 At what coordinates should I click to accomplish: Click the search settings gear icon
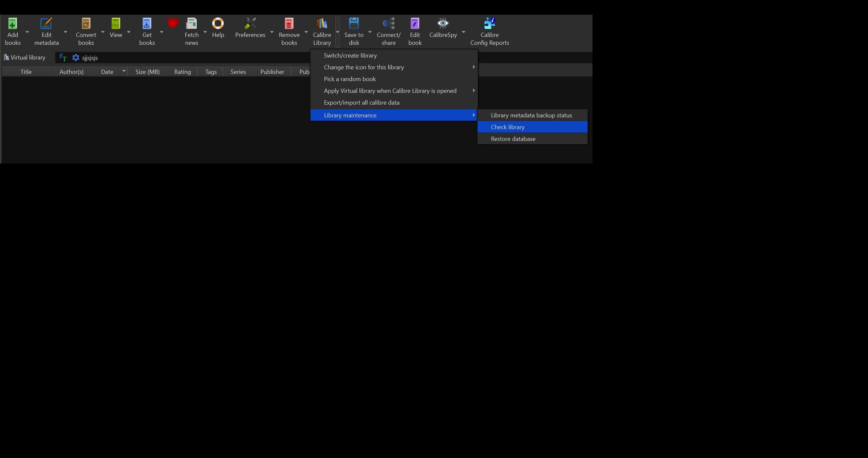pyautogui.click(x=76, y=58)
